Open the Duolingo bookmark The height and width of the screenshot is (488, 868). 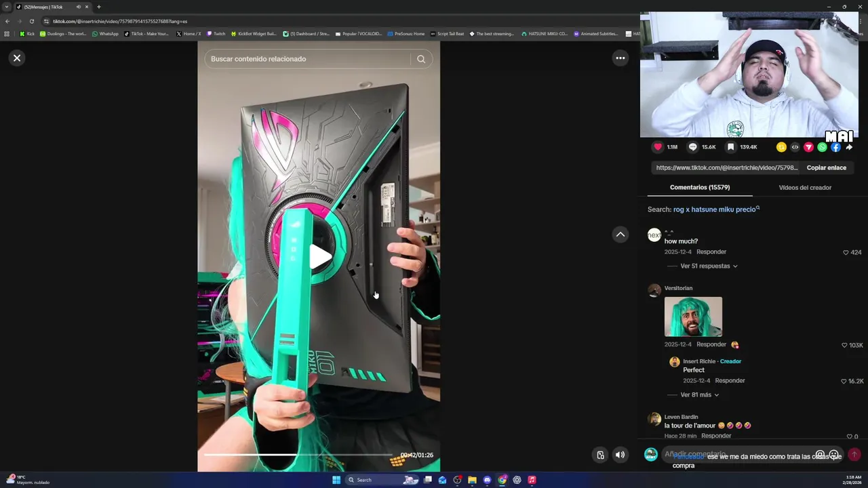[63, 34]
